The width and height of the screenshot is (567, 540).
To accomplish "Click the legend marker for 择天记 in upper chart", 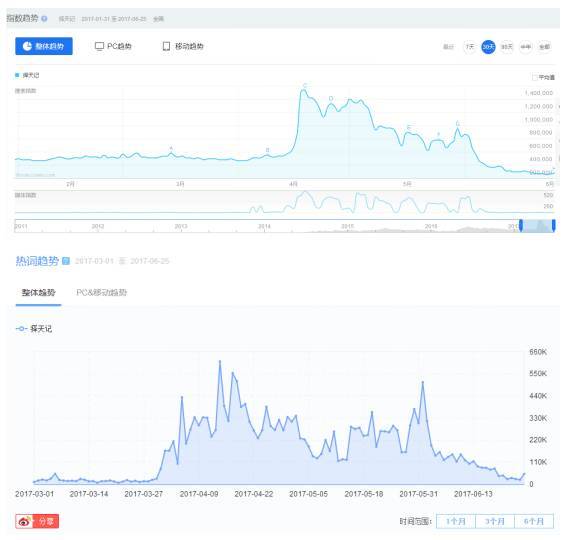I will coord(17,75).
